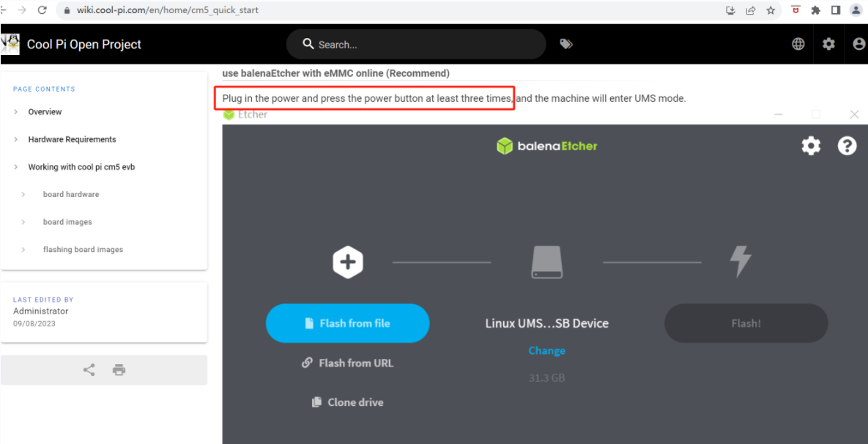Click the browser share page icon
868x444 pixels.
(751, 10)
